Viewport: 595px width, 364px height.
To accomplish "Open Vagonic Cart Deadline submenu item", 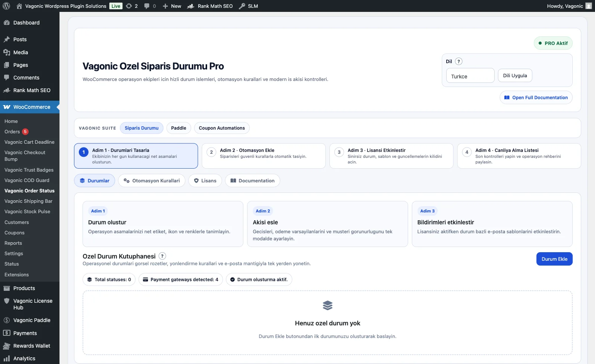I will pos(30,142).
